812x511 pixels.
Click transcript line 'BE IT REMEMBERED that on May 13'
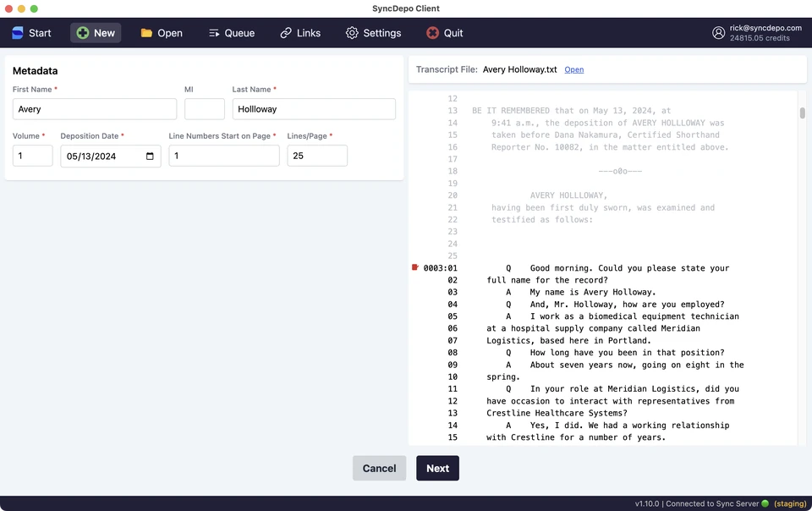571,111
